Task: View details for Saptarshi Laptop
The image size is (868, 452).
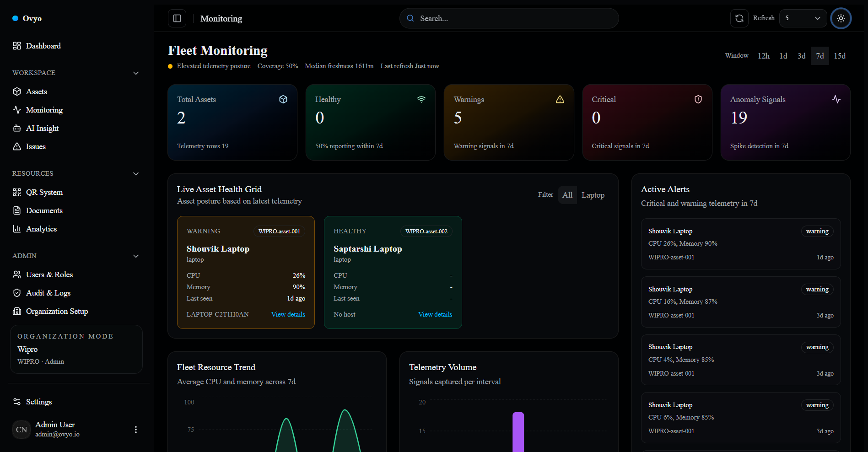Action: 435,314
